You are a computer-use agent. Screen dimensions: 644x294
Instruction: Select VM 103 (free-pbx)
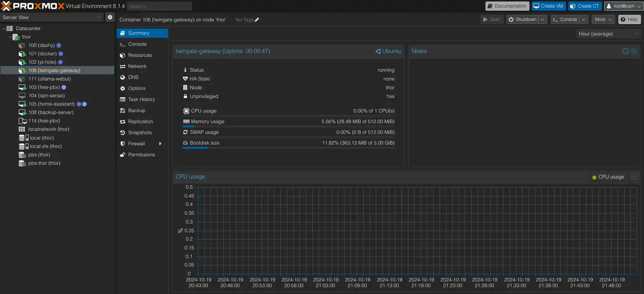pos(44,87)
